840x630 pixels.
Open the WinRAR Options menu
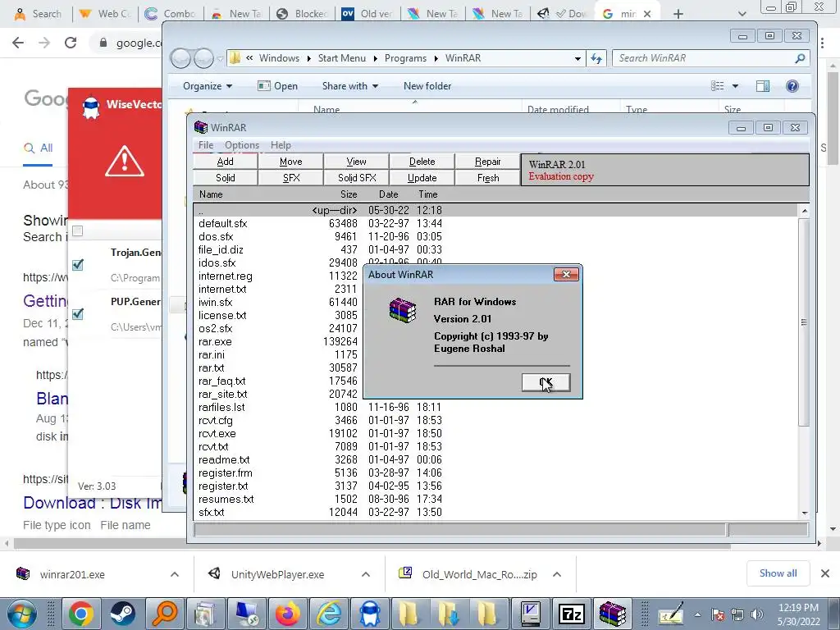(242, 145)
